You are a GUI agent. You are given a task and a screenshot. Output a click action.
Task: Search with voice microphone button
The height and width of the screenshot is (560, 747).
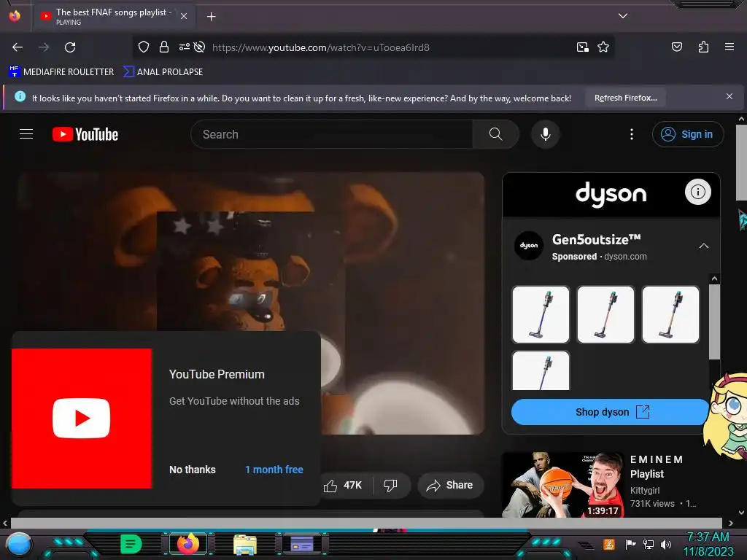click(546, 134)
